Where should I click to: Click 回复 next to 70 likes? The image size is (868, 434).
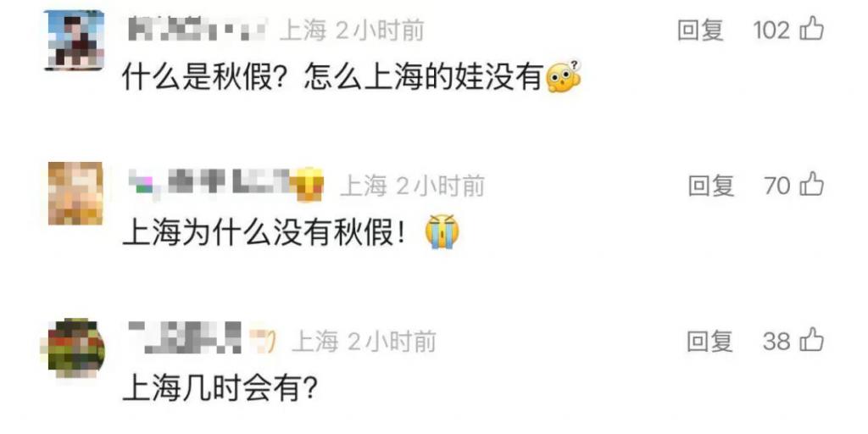pos(711,186)
